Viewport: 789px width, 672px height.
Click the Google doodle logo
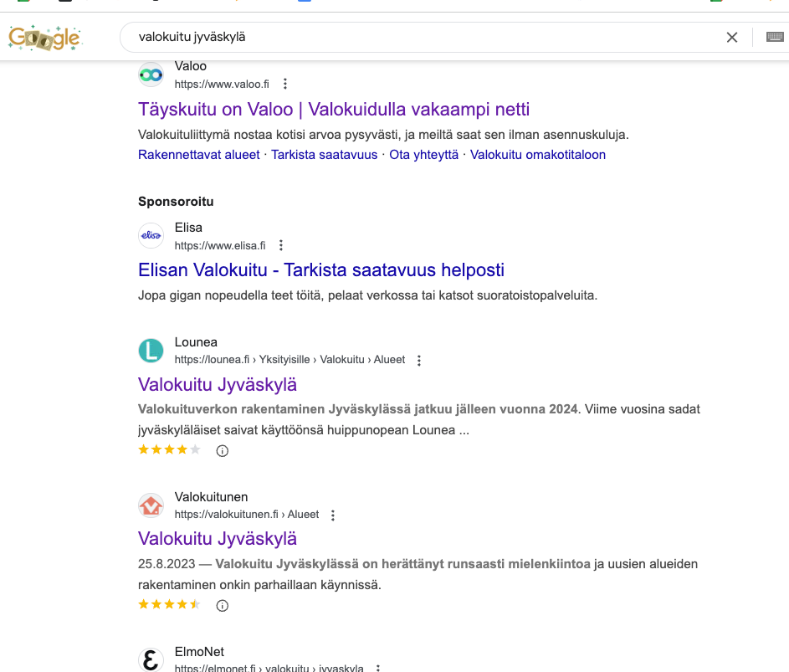click(44, 38)
